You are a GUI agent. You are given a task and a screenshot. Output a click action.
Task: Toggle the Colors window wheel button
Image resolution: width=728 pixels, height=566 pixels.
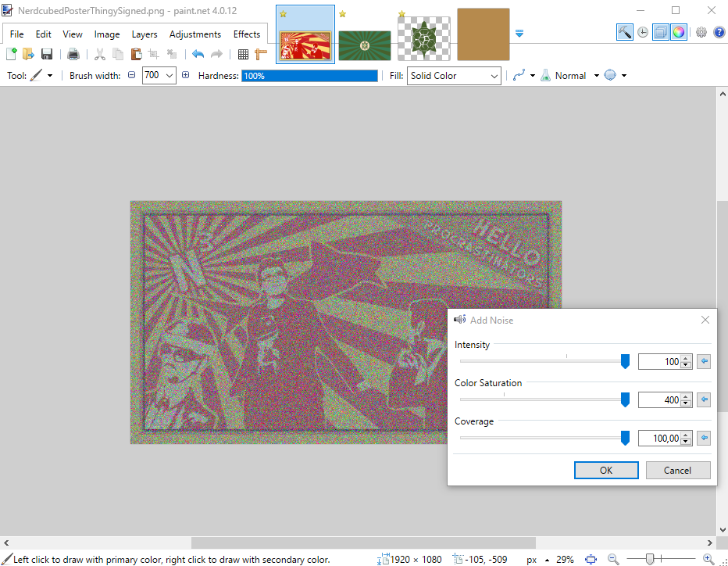click(x=679, y=32)
